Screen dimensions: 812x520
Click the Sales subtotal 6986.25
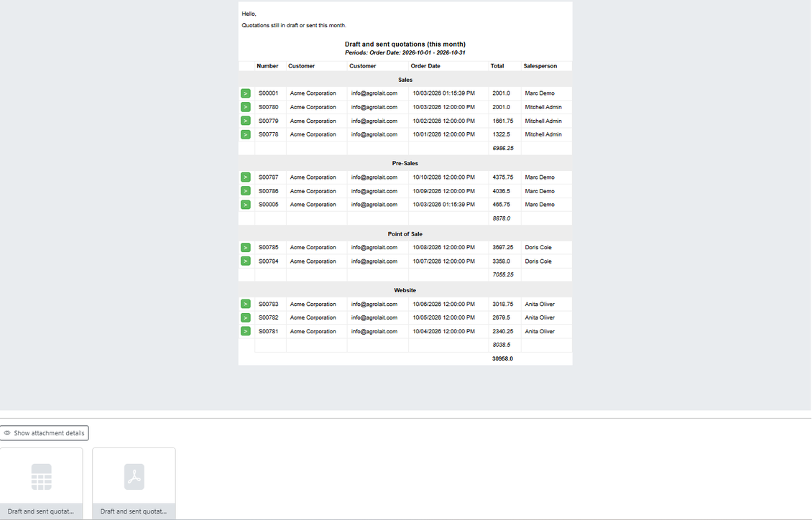coord(503,149)
